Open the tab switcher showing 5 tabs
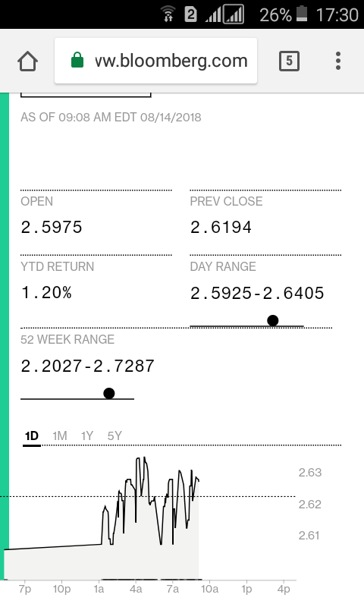This screenshot has height=607, width=364. [289, 61]
